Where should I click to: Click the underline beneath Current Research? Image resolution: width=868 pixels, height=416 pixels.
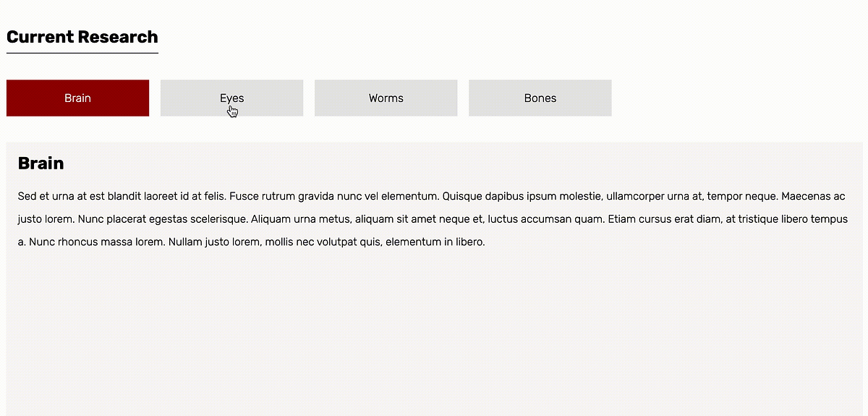click(82, 53)
